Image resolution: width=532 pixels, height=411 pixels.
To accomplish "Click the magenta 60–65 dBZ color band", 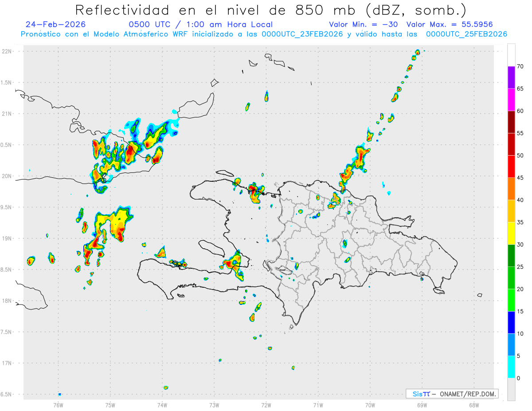I will (x=511, y=100).
